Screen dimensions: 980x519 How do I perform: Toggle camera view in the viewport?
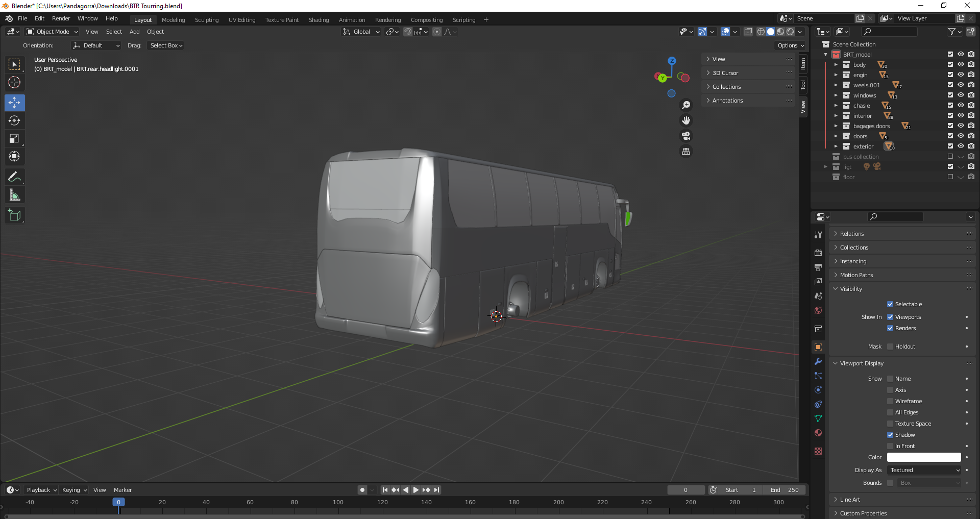(686, 136)
